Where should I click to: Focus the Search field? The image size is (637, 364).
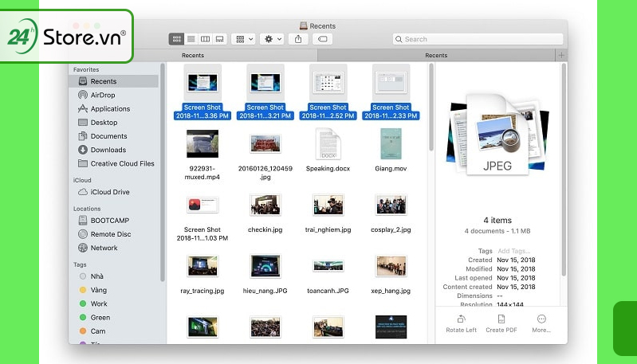point(478,39)
